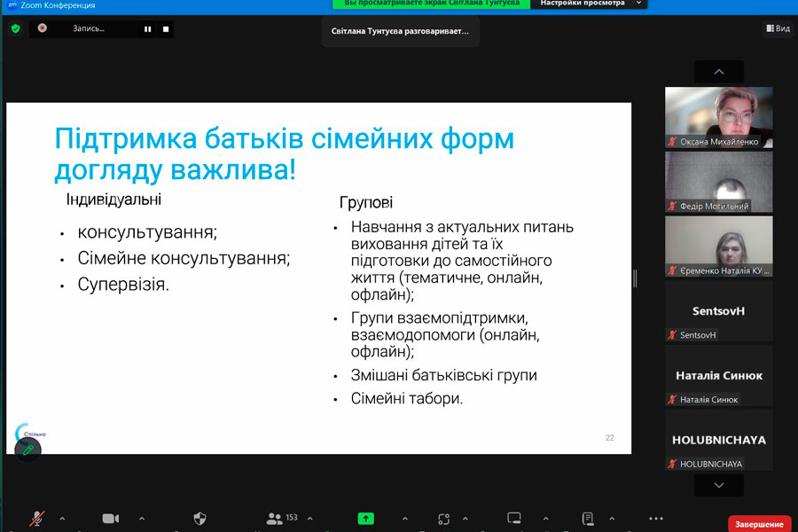The width and height of the screenshot is (798, 532).
Task: Unmute the microphone in bottom toolbar
Action: coord(36,518)
